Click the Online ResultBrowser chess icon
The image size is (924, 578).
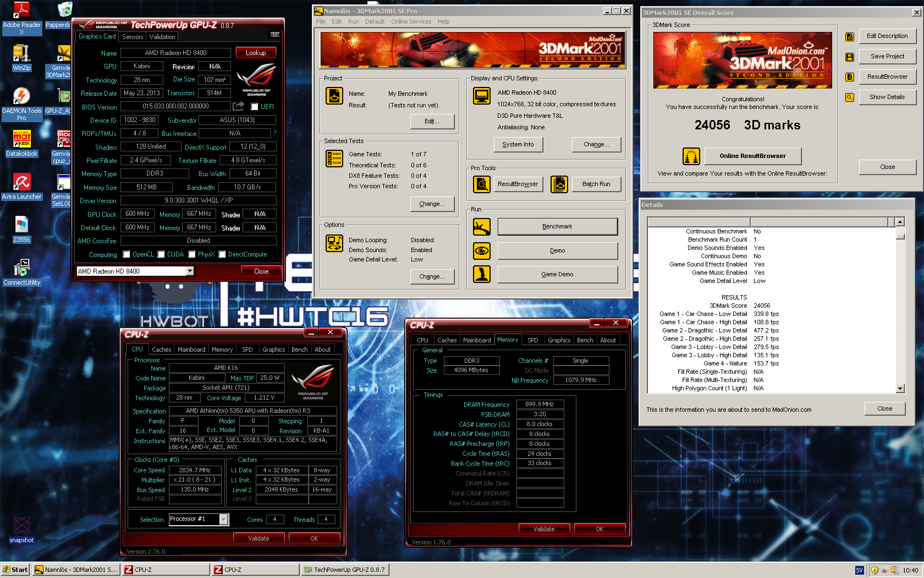(x=691, y=156)
